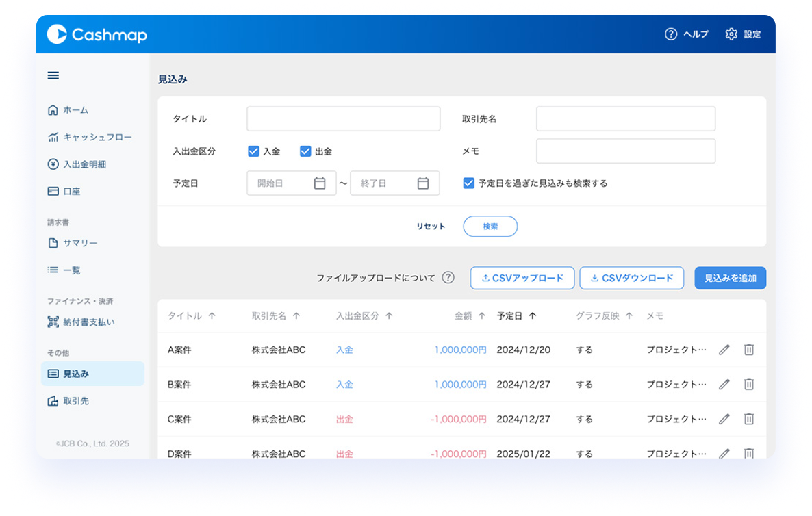Uncheck the 出金 checkbox
Screen dimensions: 812x516
click(x=305, y=151)
